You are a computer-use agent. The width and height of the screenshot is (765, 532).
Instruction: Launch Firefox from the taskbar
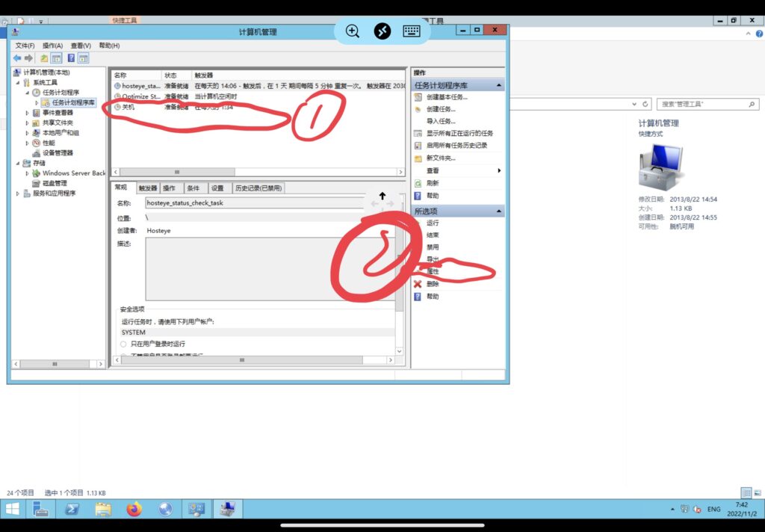134,510
